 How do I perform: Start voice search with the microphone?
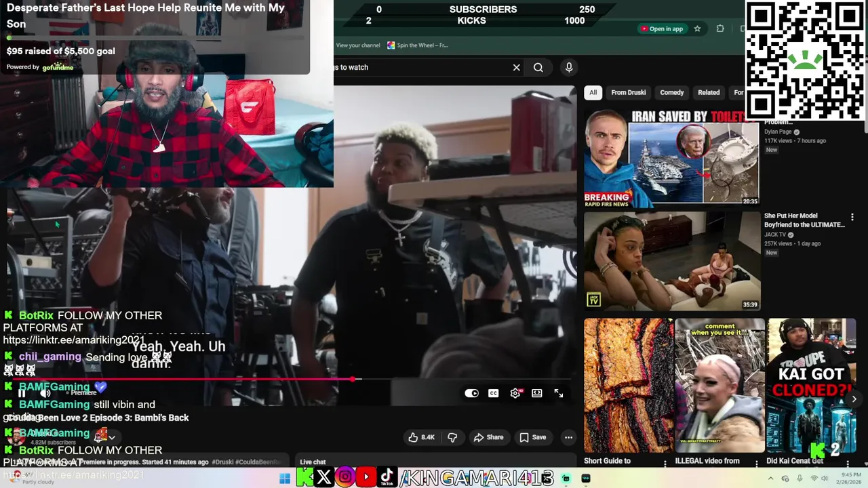click(x=569, y=67)
